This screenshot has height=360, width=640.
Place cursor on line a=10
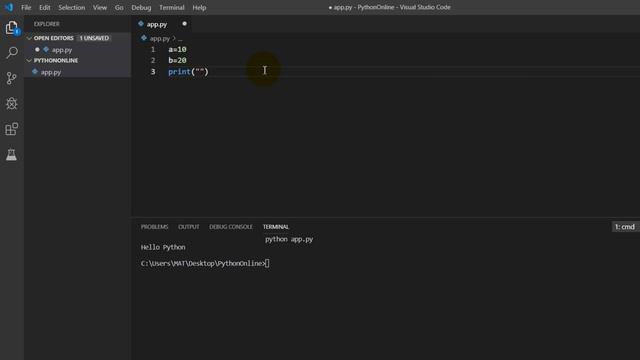coord(177,49)
